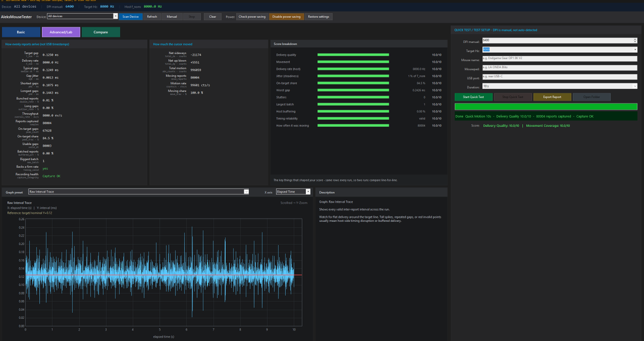Image resolution: width=644 pixels, height=341 pixels.
Task: Open the Graph preset dropdown
Action: tap(138, 192)
